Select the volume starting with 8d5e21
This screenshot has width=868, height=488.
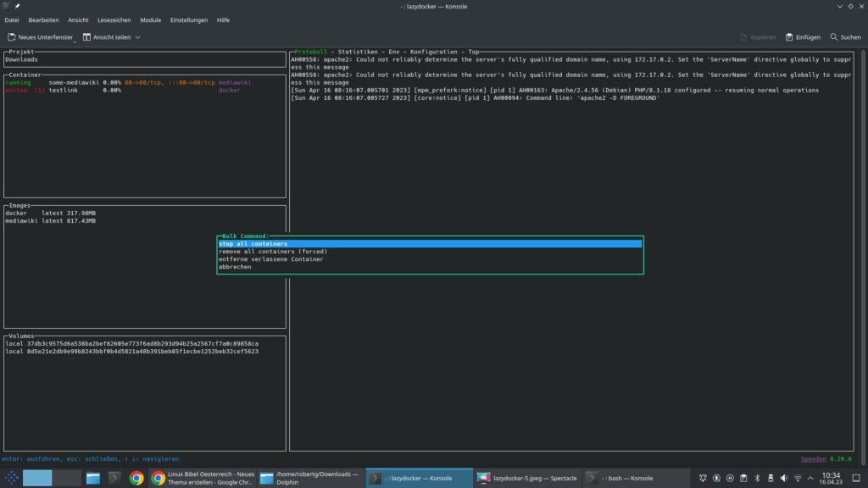(145, 352)
